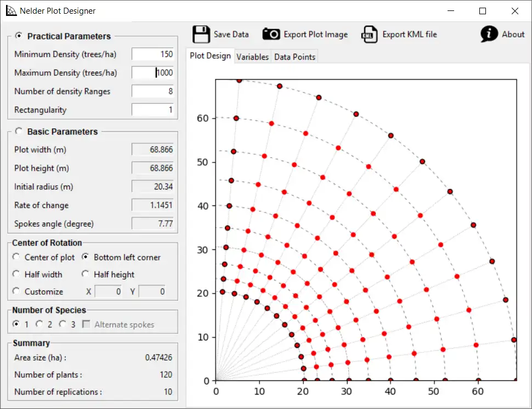Screen dimensions: 532x409
Task: Click the Save Data floppy disk icon
Action: (201, 34)
